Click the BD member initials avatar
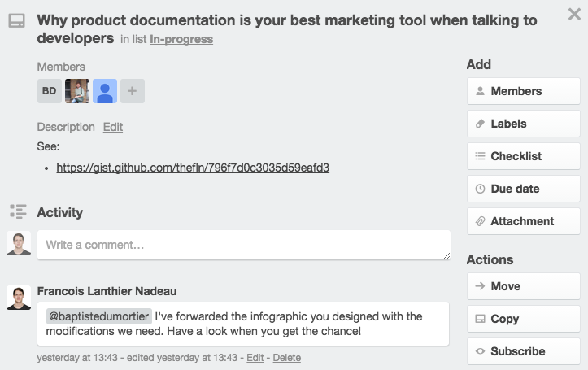This screenshot has height=370, width=588. [49, 91]
